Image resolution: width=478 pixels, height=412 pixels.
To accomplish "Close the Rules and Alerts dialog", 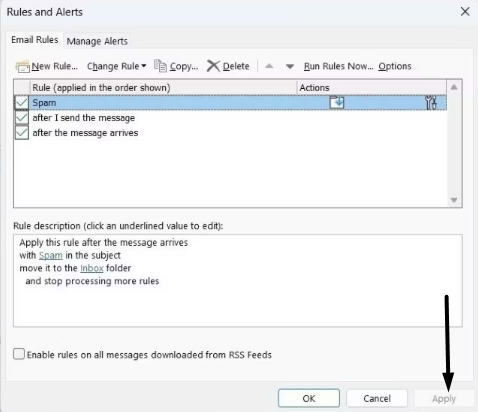I will tap(465, 12).
